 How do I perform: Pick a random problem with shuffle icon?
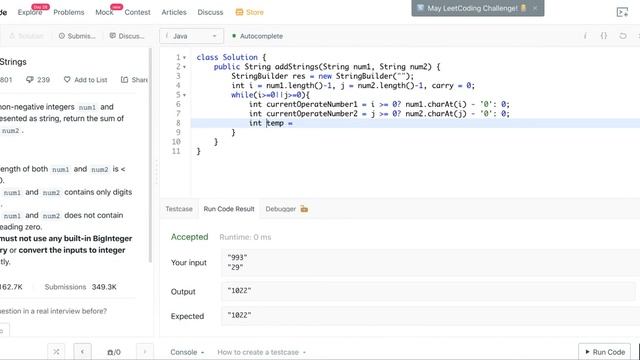[x=56, y=351]
